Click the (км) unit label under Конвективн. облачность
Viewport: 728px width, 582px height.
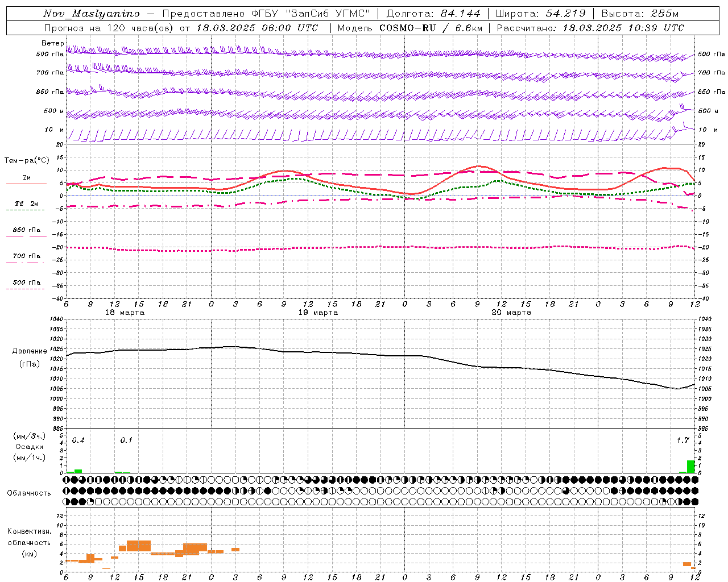point(30,554)
